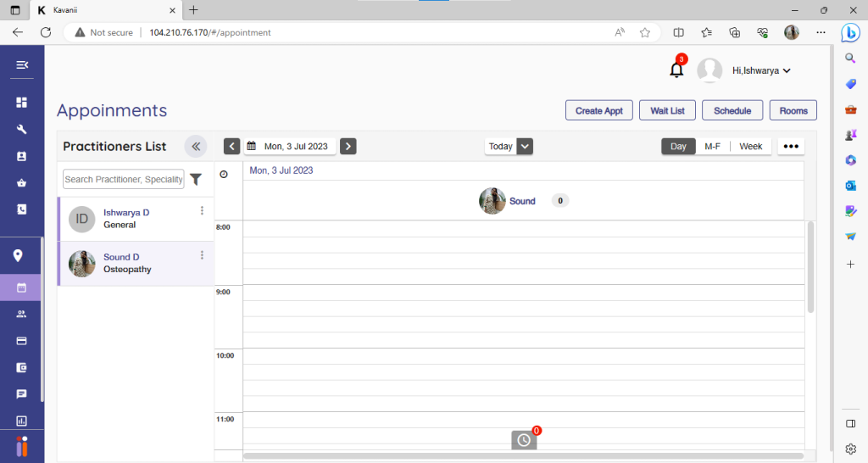Open options menu for Ishwarya D
The height and width of the screenshot is (463, 868).
click(x=202, y=211)
